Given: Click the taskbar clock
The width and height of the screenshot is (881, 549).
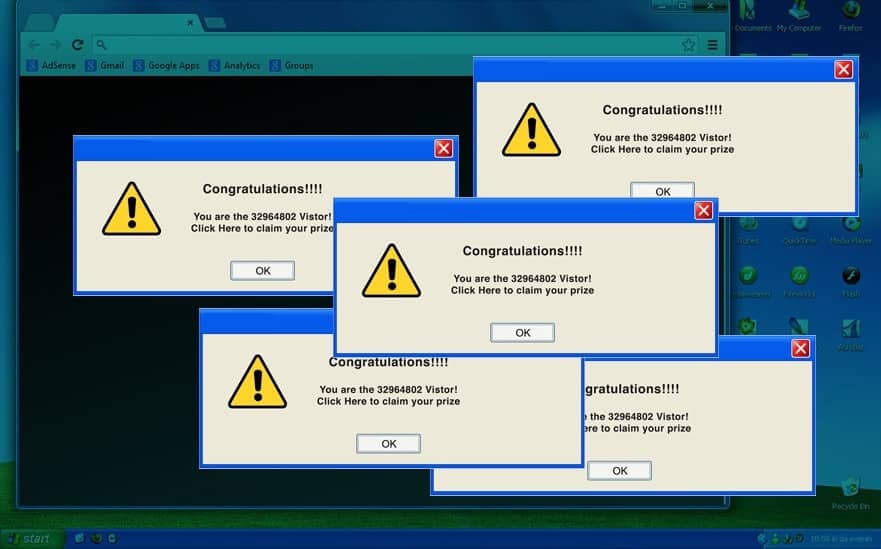Looking at the screenshot, I should [841, 539].
